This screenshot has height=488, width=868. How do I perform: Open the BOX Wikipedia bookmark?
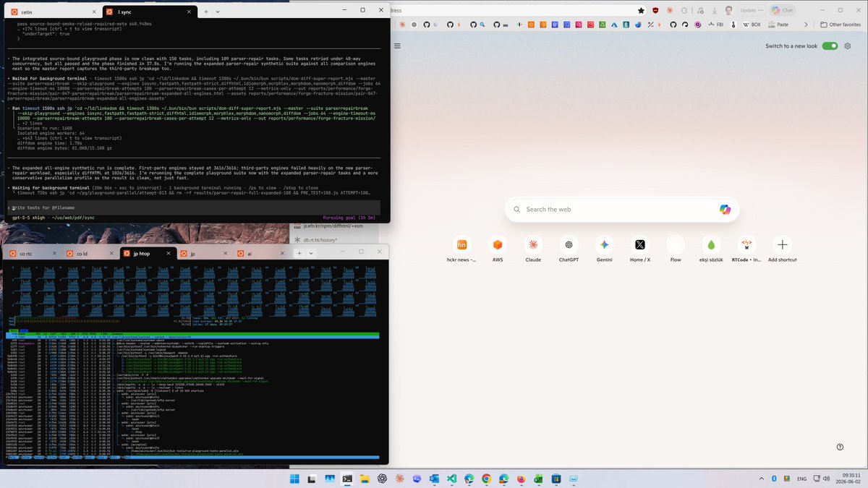(752, 24)
